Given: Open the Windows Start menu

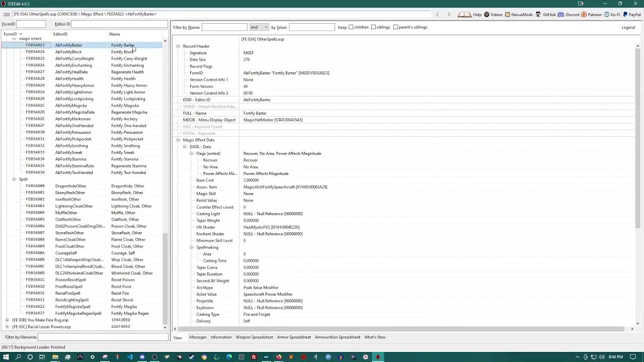Looking at the screenshot, I should click(6, 357).
